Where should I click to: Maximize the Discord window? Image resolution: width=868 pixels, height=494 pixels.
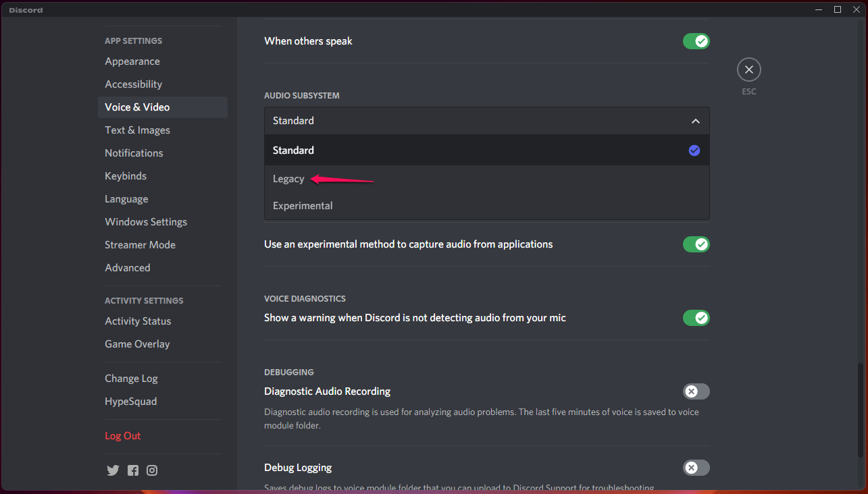coord(838,9)
